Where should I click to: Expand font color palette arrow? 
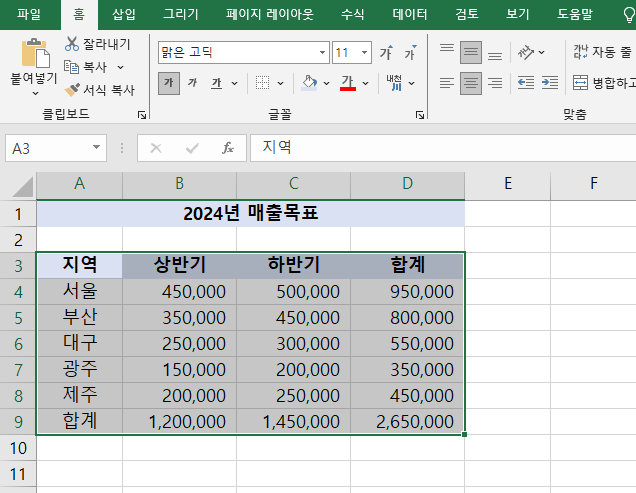[x=365, y=84]
